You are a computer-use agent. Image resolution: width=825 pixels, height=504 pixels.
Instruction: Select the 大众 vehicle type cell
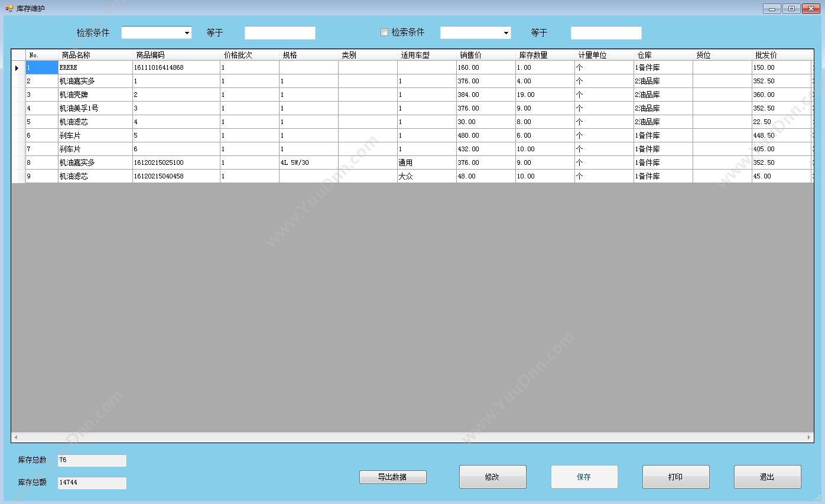[x=427, y=176]
